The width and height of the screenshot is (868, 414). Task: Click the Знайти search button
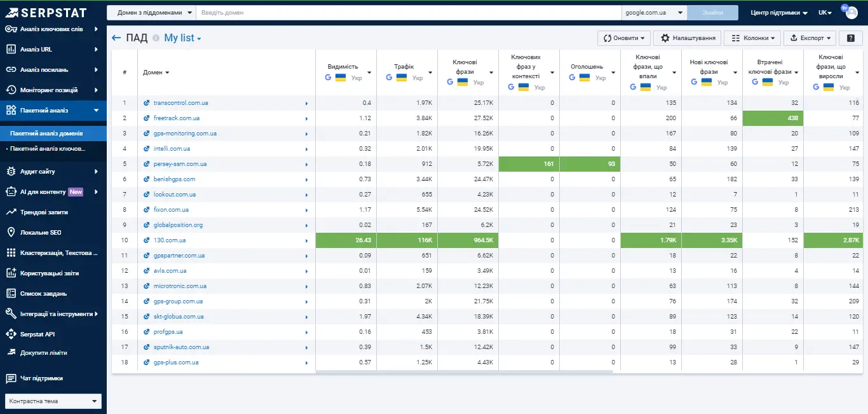pyautogui.click(x=713, y=13)
